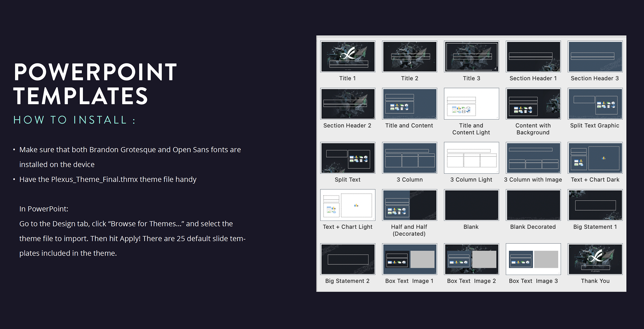
Task: Pick the Section Header 1 layout
Action: (533, 57)
